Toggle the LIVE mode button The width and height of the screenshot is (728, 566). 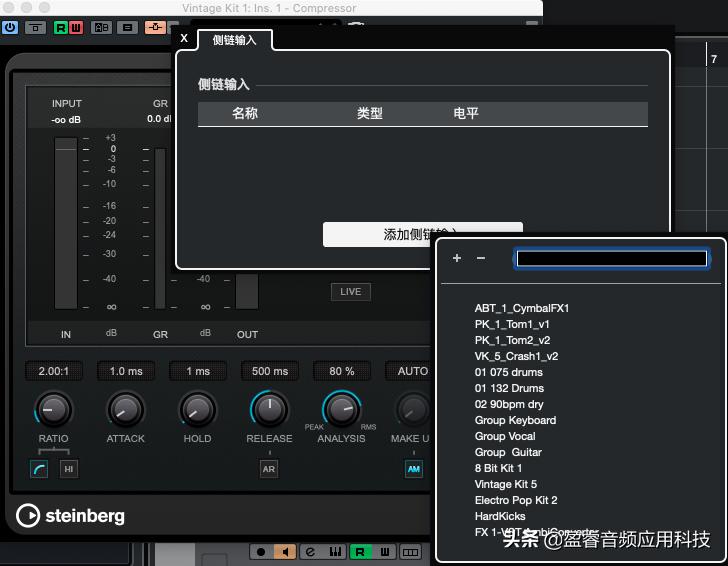351,292
